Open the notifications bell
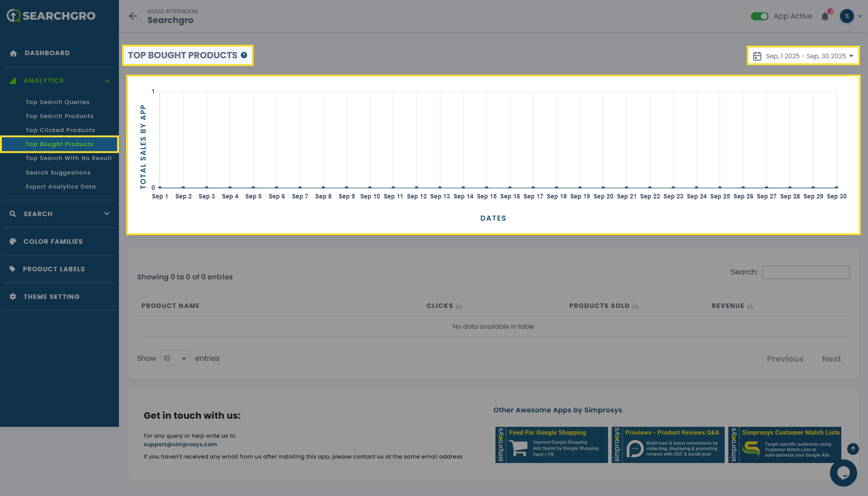Image resolution: width=868 pixels, height=496 pixels. coord(825,16)
